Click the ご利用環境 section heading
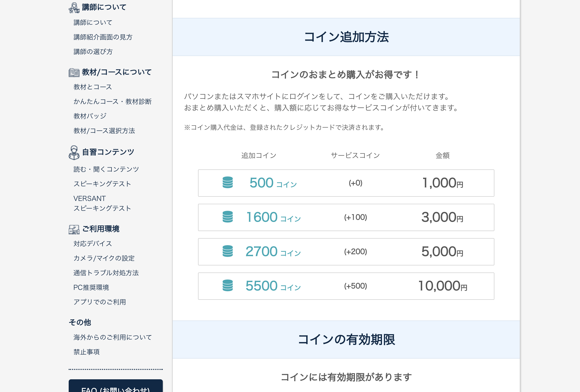This screenshot has height=392, width=580. coord(101,229)
